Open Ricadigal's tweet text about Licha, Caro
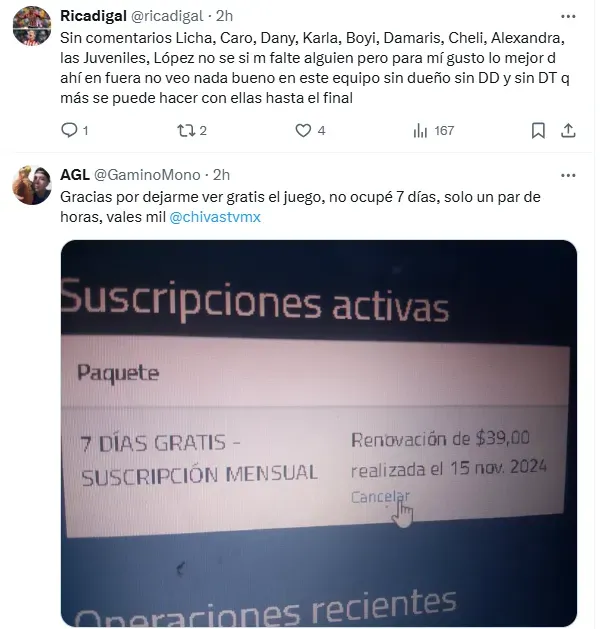This screenshot has height=629, width=600. tap(315, 68)
